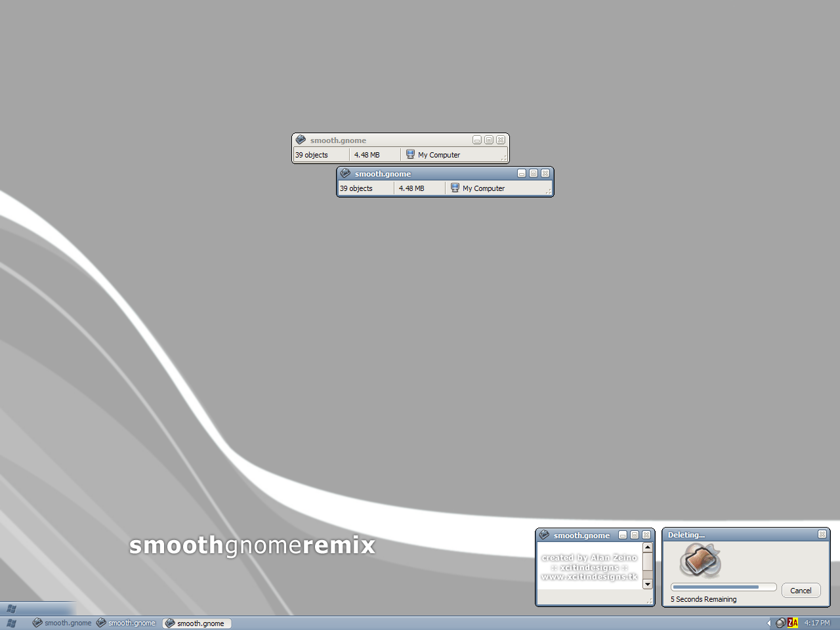
Task: Select the highlighted smooth.gnome taskbar button
Action: tap(198, 623)
